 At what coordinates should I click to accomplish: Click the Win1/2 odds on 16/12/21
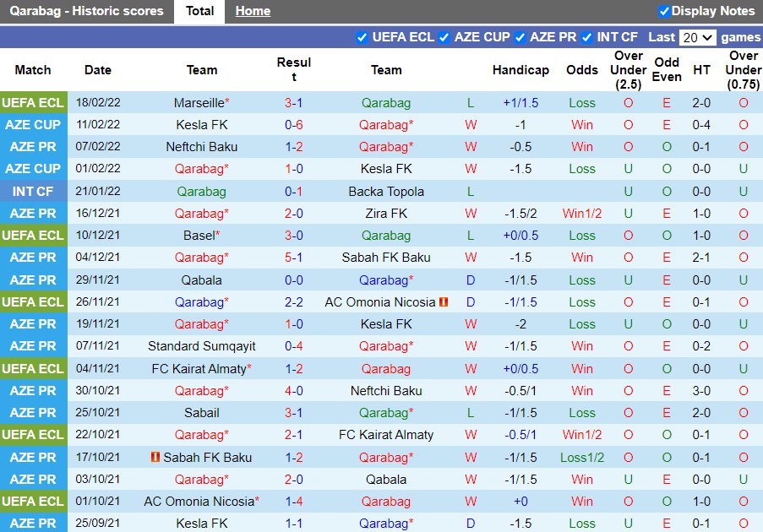coord(582,214)
